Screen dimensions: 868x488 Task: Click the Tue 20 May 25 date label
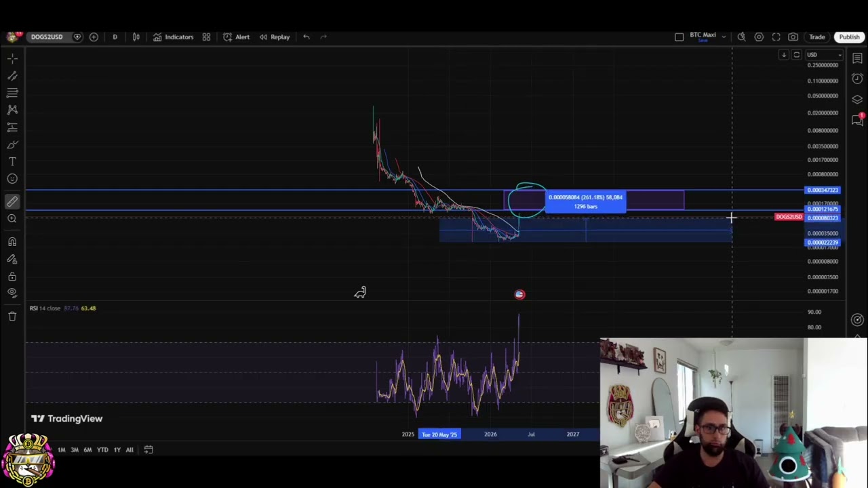click(x=439, y=434)
